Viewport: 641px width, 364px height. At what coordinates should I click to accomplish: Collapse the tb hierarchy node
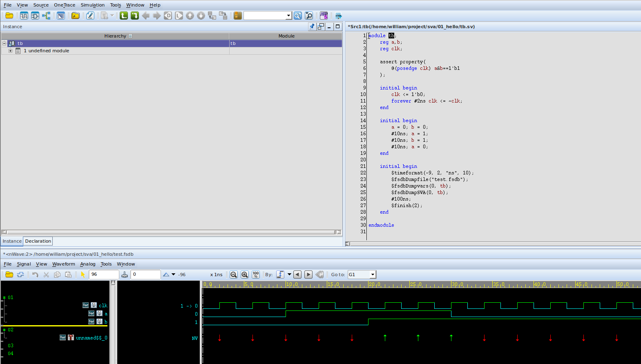(4, 43)
